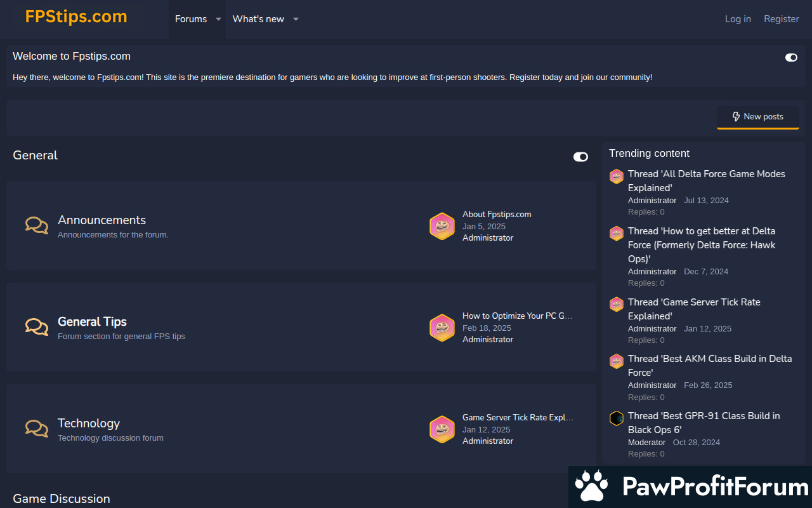Select 'Technology discussion forum' description text

tap(110, 438)
